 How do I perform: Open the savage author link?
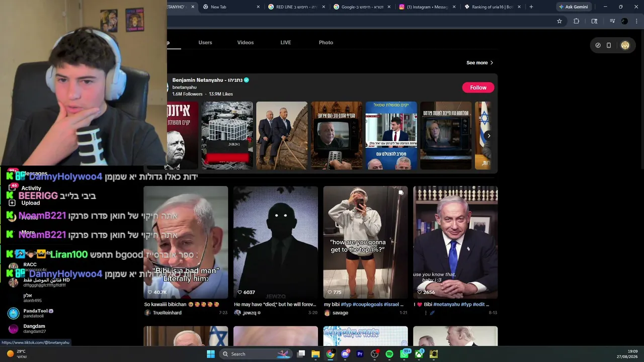click(x=340, y=313)
